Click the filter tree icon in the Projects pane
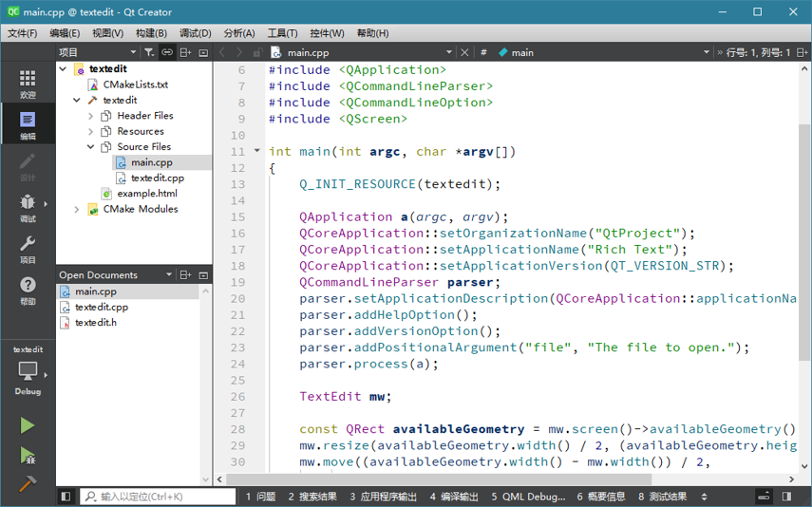 149,52
